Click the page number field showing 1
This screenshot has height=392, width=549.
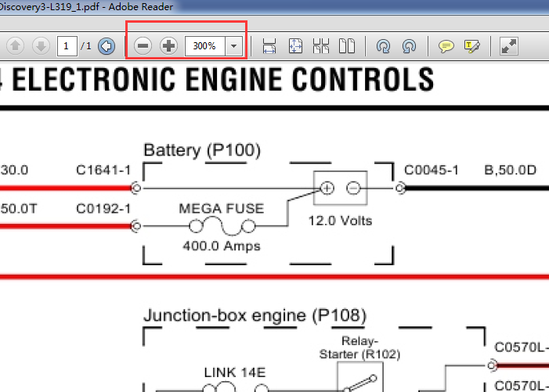point(67,46)
